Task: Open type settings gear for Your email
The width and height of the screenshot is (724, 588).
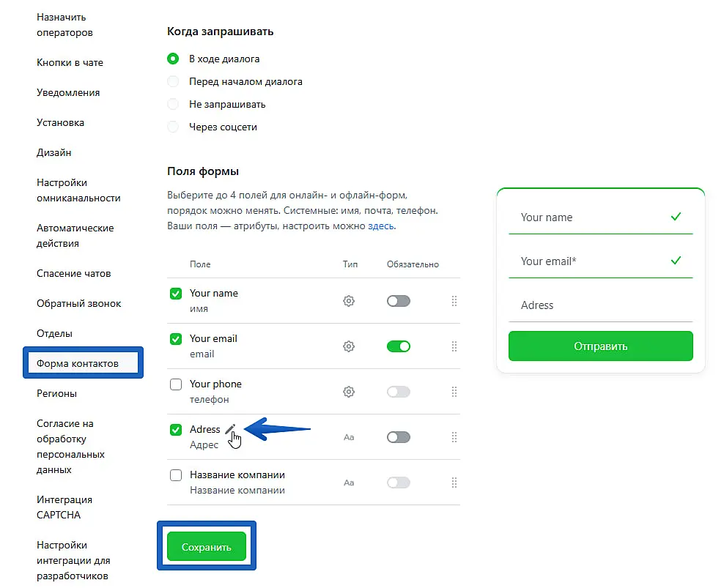Action: pos(349,346)
